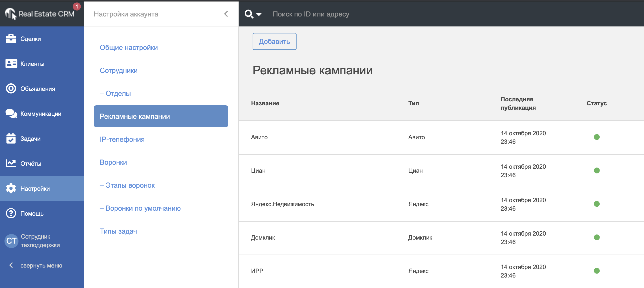
Task: Click the СТ user avatar
Action: click(11, 241)
